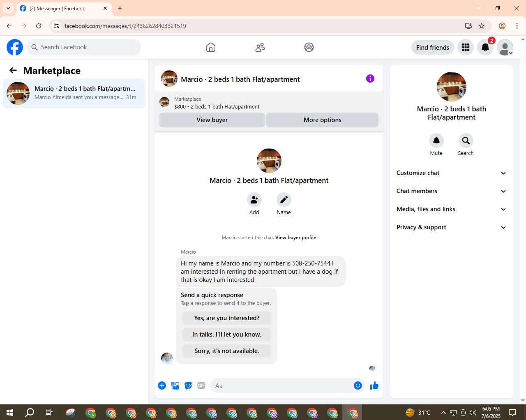
Task: Open Chrome three-dot menu
Action: point(517,26)
